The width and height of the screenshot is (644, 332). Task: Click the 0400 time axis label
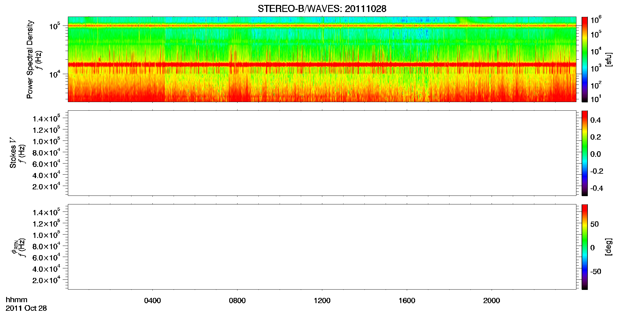pyautogui.click(x=152, y=301)
